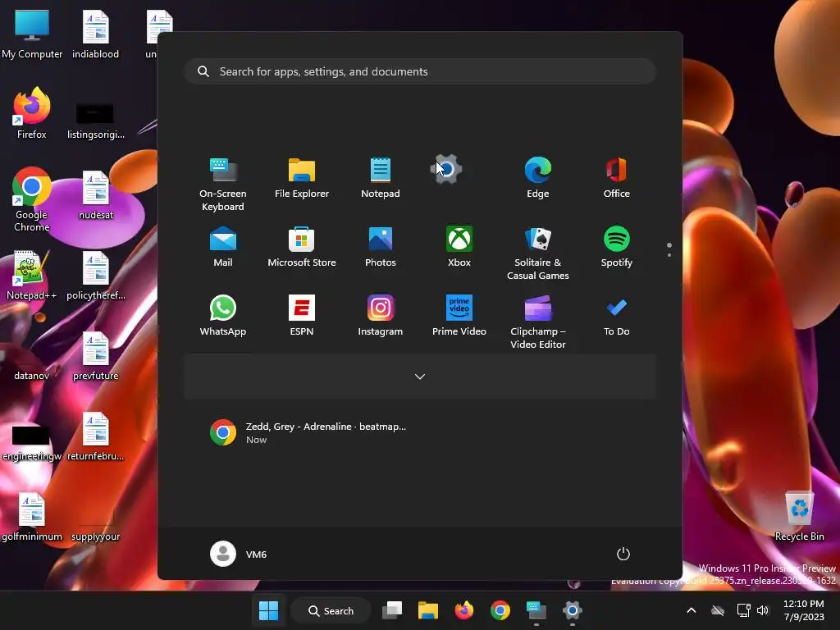Viewport: 840px width, 630px height.
Task: Show hidden system tray icons
Action: pyautogui.click(x=691, y=610)
